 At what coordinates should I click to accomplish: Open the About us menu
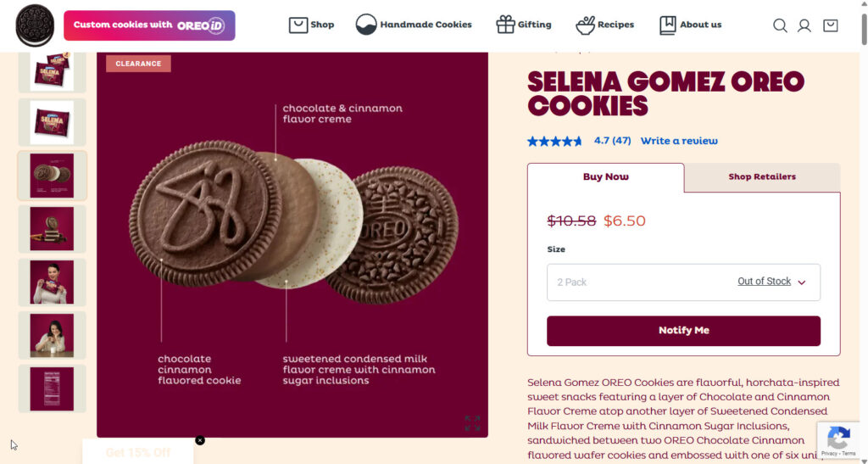(x=690, y=25)
